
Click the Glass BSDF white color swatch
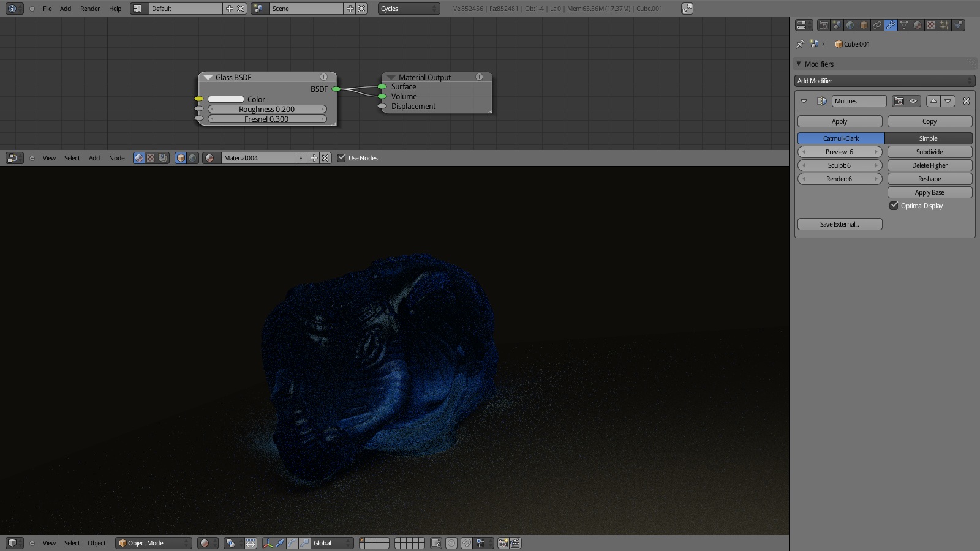coord(226,99)
